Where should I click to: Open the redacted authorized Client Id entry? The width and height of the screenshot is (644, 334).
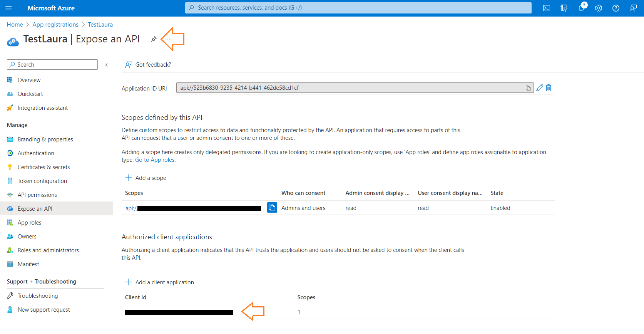(x=179, y=312)
